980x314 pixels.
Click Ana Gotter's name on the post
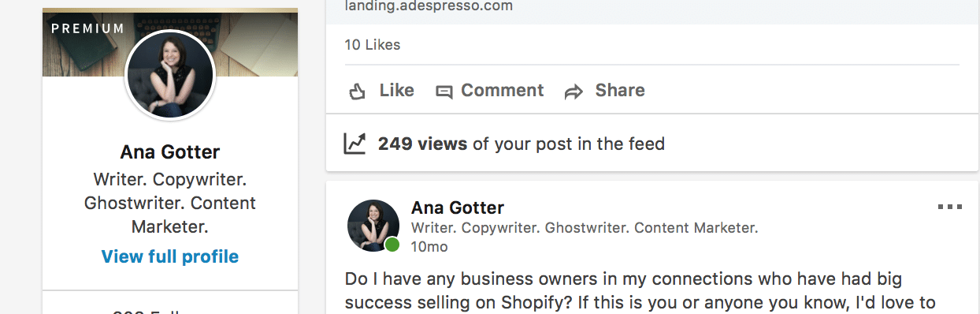(458, 208)
